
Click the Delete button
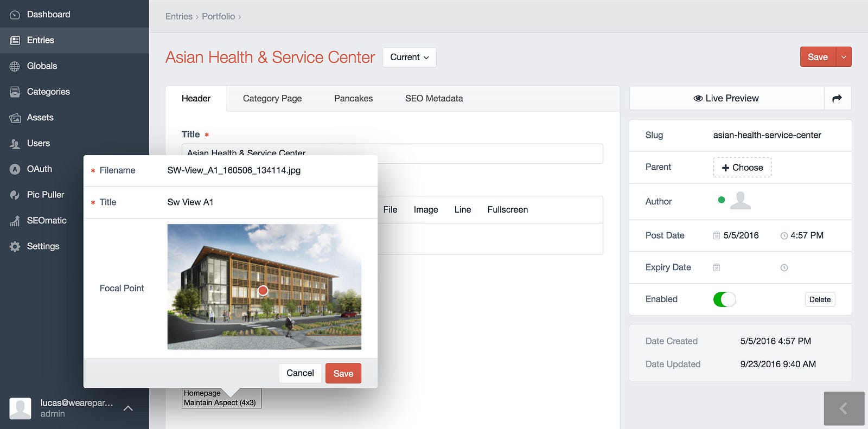[x=820, y=299]
